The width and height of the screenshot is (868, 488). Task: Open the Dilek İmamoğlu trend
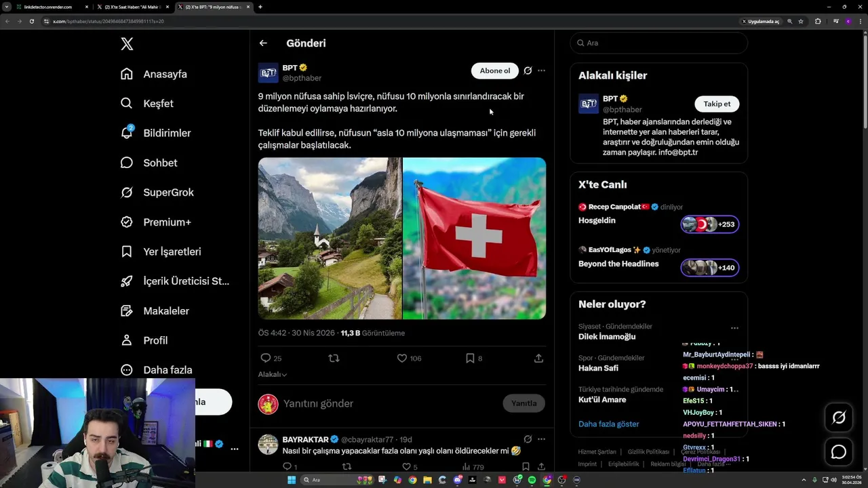[x=607, y=337]
